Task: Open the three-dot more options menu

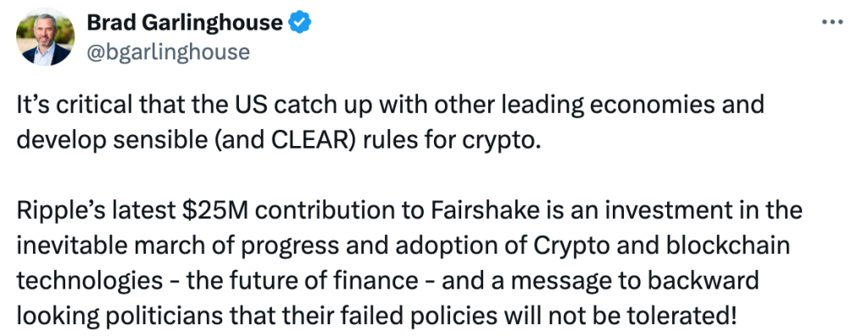Action: click(x=832, y=22)
